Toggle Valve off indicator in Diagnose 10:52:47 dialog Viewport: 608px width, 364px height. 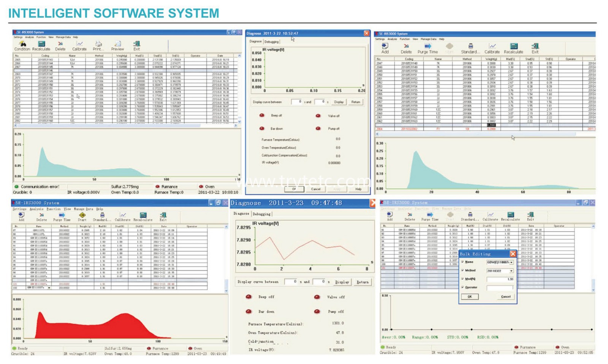(318, 116)
